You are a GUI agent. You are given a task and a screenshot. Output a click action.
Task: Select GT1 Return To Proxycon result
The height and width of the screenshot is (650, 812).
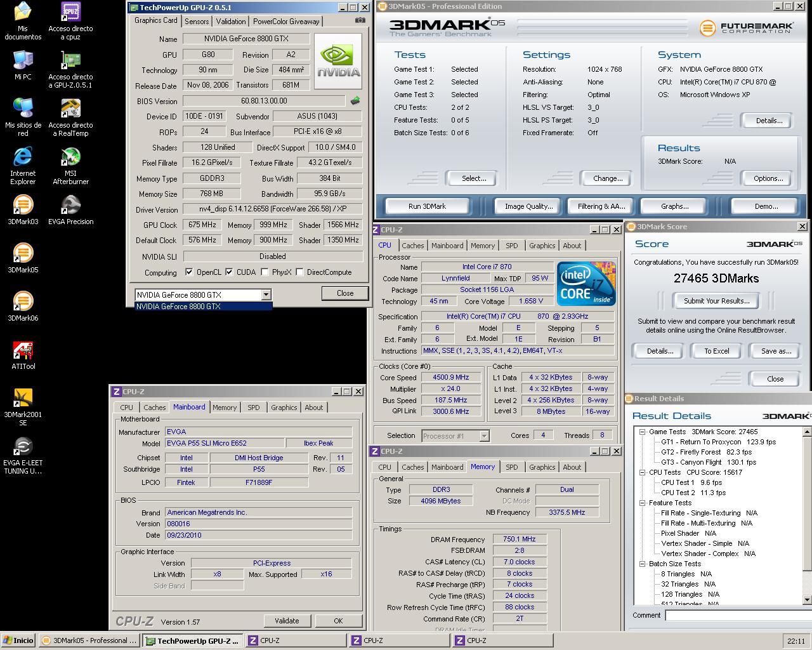718,442
